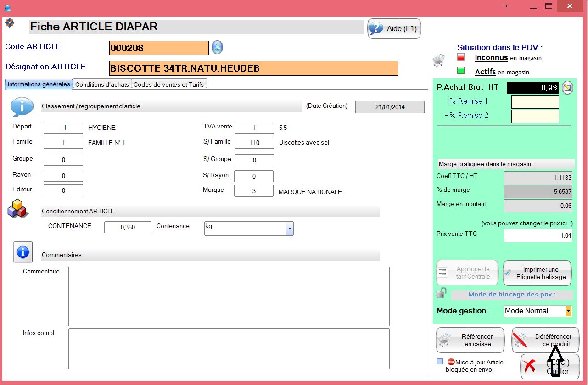
Task: Click the red Inconnus en magasin indicator
Action: [461, 57]
